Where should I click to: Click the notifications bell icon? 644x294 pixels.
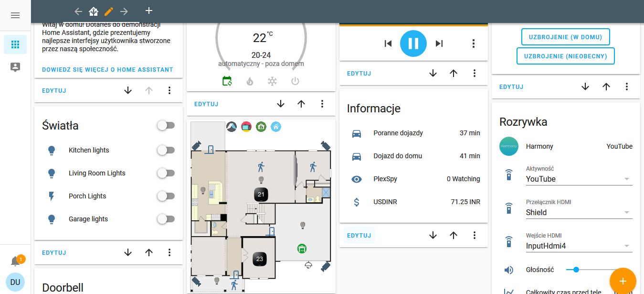[x=15, y=261]
